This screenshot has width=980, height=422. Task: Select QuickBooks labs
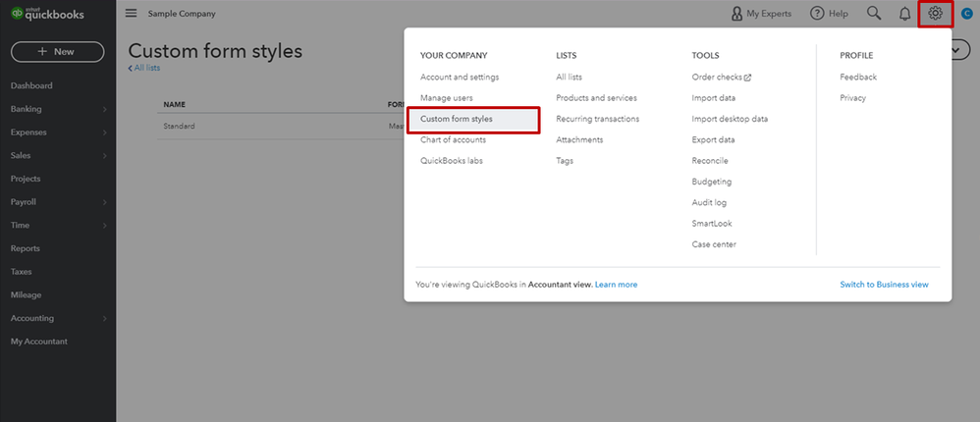click(x=452, y=160)
